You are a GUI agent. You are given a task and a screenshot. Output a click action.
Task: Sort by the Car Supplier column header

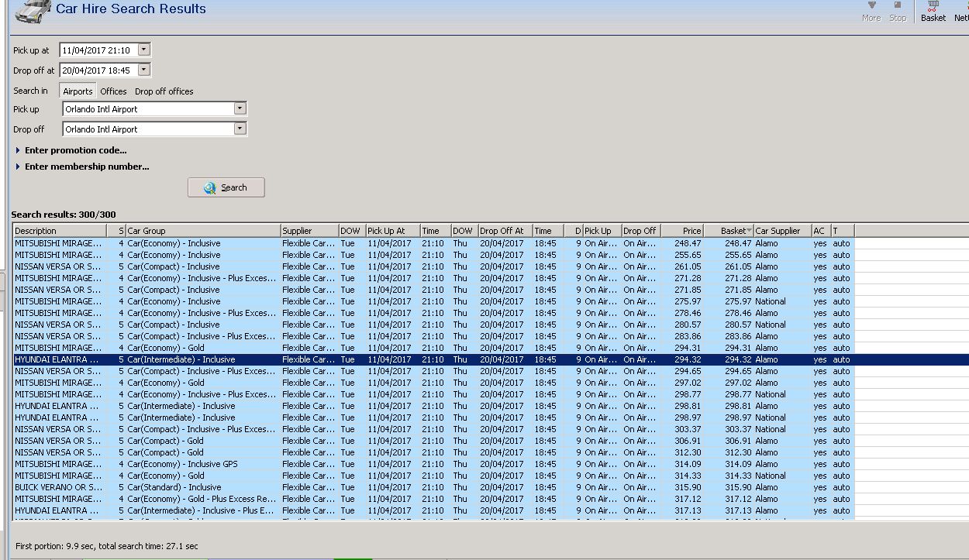pos(782,231)
